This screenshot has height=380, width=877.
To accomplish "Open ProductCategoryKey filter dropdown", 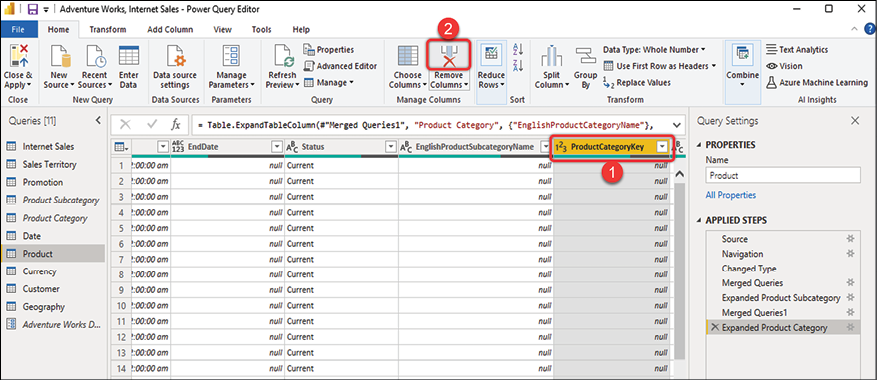I will coord(662,147).
